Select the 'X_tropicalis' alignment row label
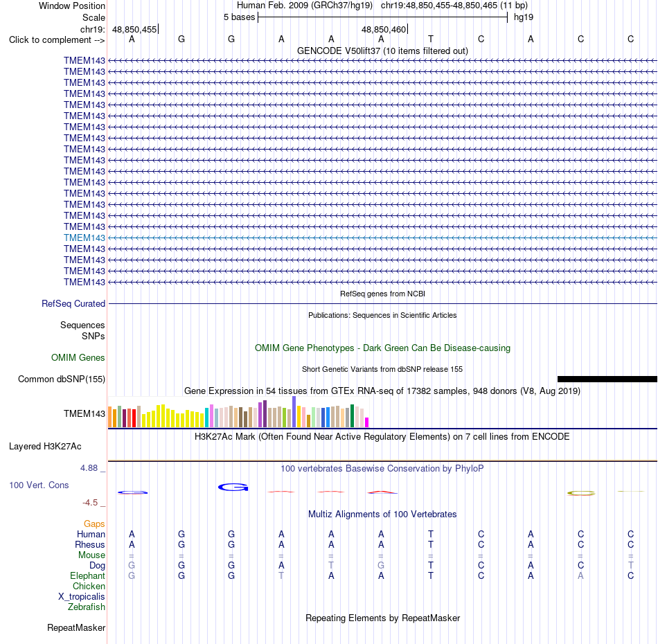The height and width of the screenshot is (644, 658). coord(82,597)
